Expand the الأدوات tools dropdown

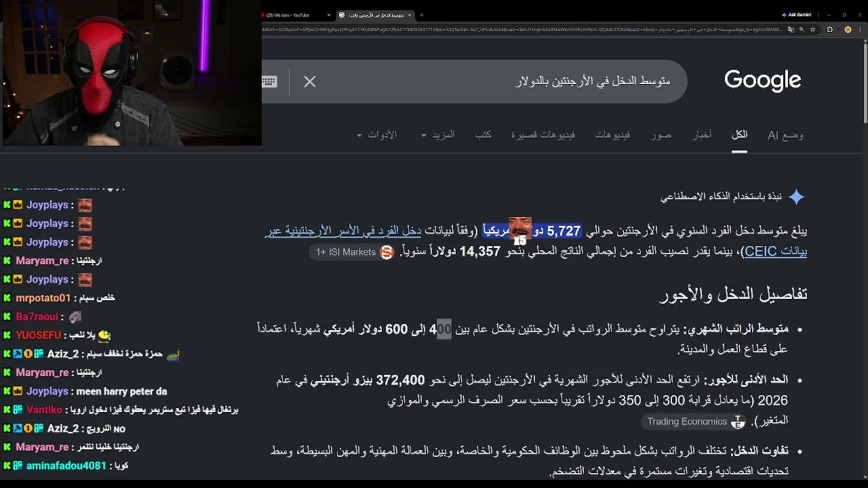377,135
